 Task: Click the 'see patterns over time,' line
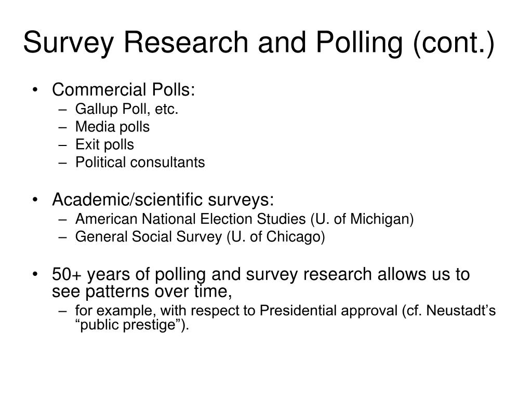pos(142,291)
